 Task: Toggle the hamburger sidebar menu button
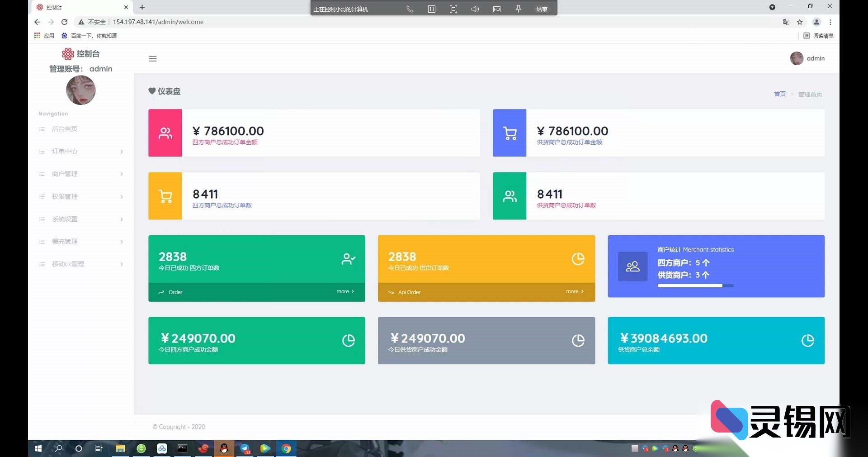153,59
